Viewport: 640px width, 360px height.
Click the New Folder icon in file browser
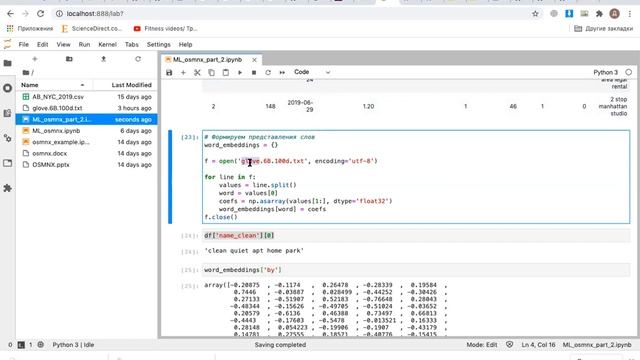pyautogui.click(x=69, y=59)
